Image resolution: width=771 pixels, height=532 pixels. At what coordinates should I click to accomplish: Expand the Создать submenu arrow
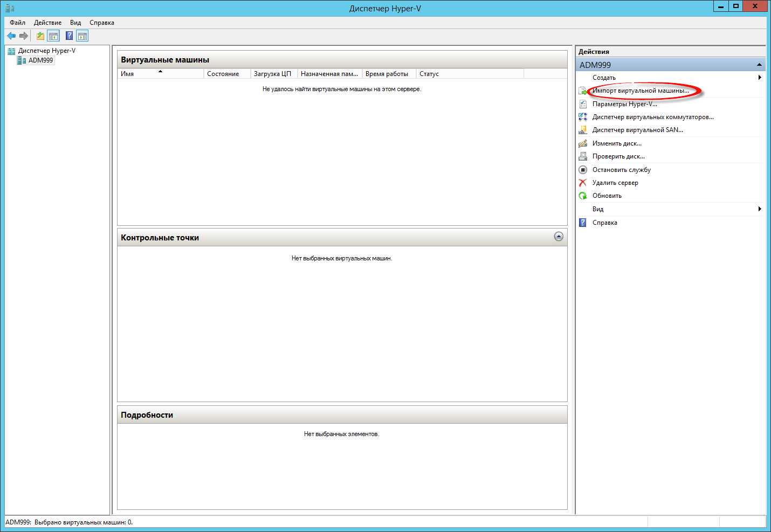pos(760,78)
